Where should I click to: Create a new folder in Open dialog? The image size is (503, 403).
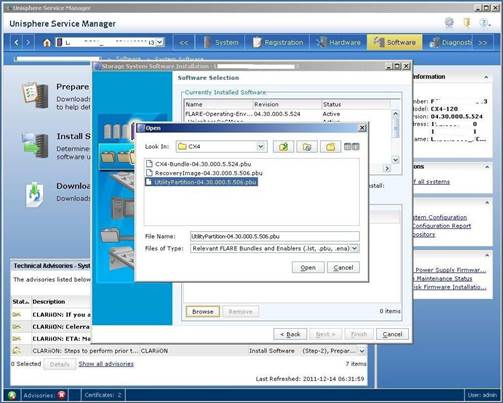coord(330,147)
